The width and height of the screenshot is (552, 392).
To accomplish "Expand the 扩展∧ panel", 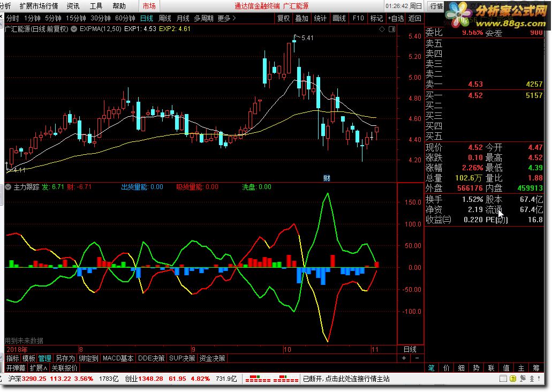I will 39,368.
